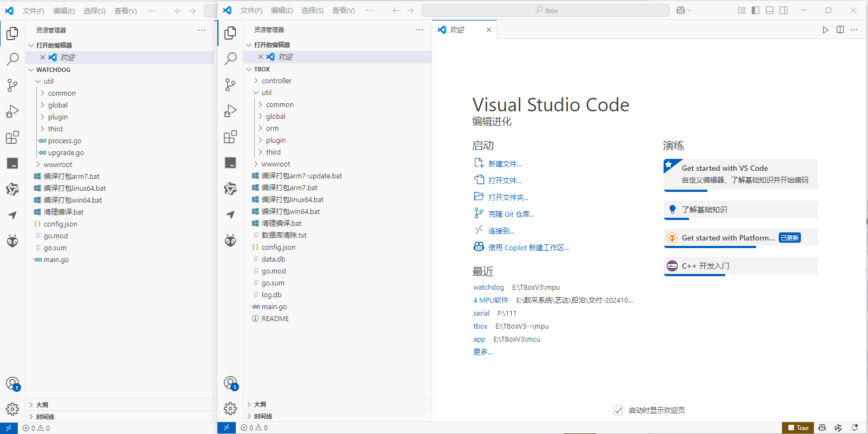Image resolution: width=868 pixels, height=434 pixels.
Task: Open Source Control in watchdog window activity bar
Action: click(x=12, y=85)
